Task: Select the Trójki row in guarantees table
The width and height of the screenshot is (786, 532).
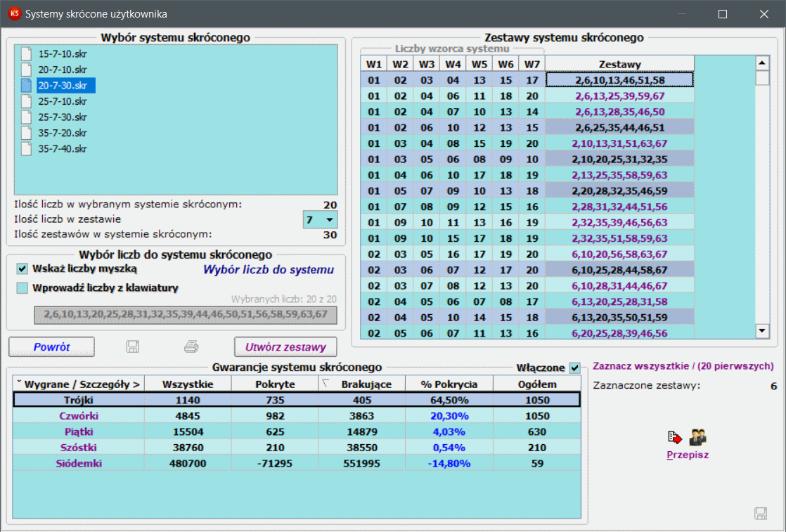Action: coord(297,400)
